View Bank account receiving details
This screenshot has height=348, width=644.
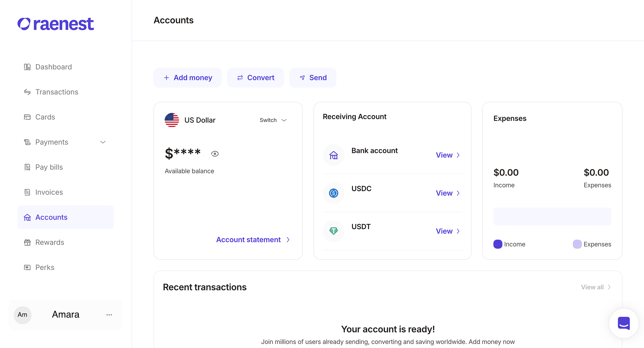448,155
